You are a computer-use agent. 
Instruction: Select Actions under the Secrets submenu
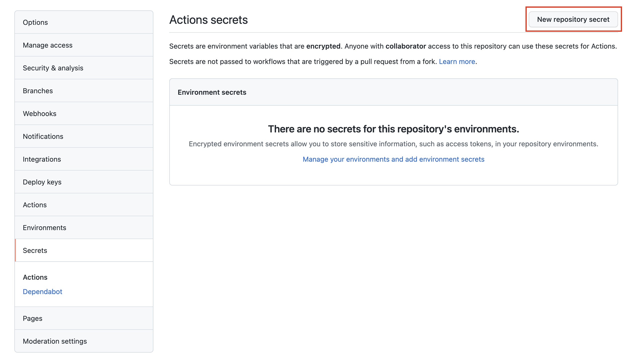click(35, 277)
